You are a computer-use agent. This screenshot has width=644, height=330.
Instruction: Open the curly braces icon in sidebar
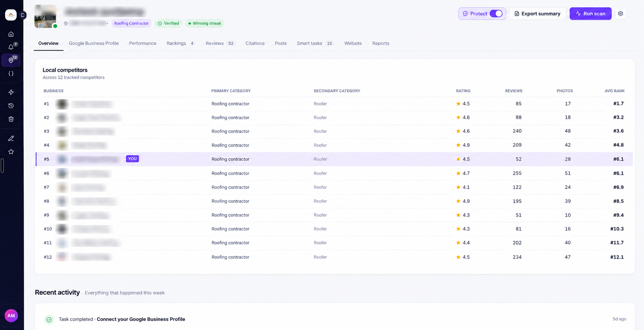[x=11, y=73]
